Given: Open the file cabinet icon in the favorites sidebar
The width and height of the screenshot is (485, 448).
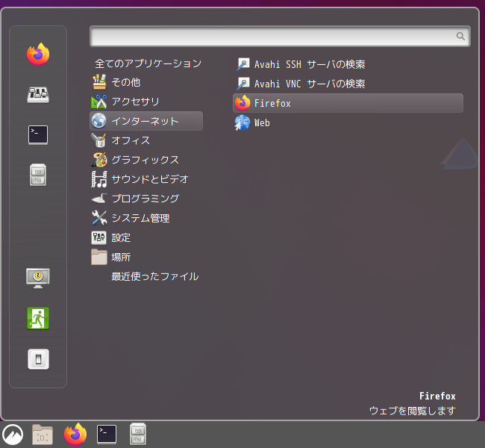Looking at the screenshot, I should [38, 175].
